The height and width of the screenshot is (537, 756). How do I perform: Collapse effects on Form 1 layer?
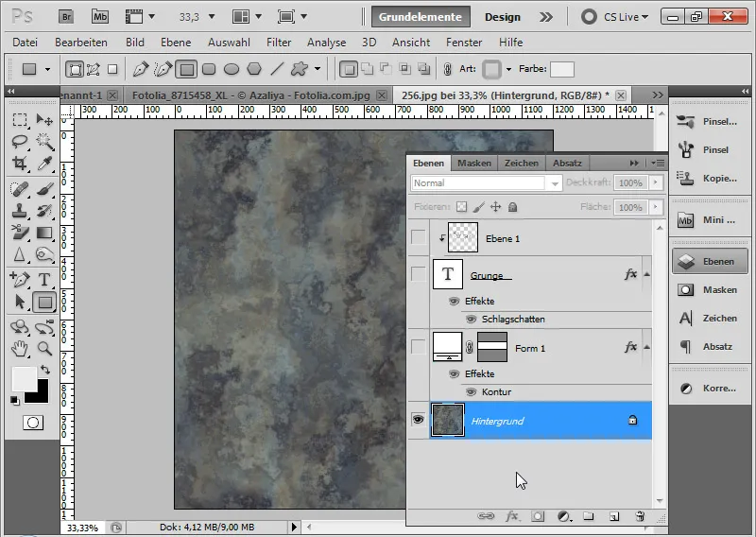[x=646, y=347]
